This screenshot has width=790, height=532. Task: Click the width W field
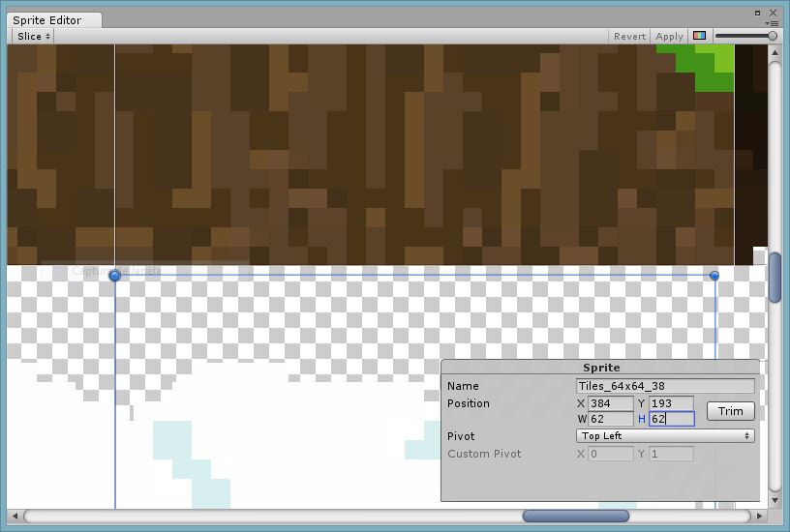611,419
